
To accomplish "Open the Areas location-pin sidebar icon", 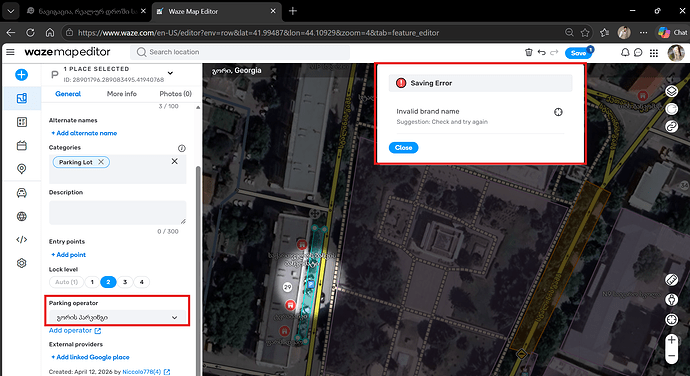I will click(x=22, y=169).
